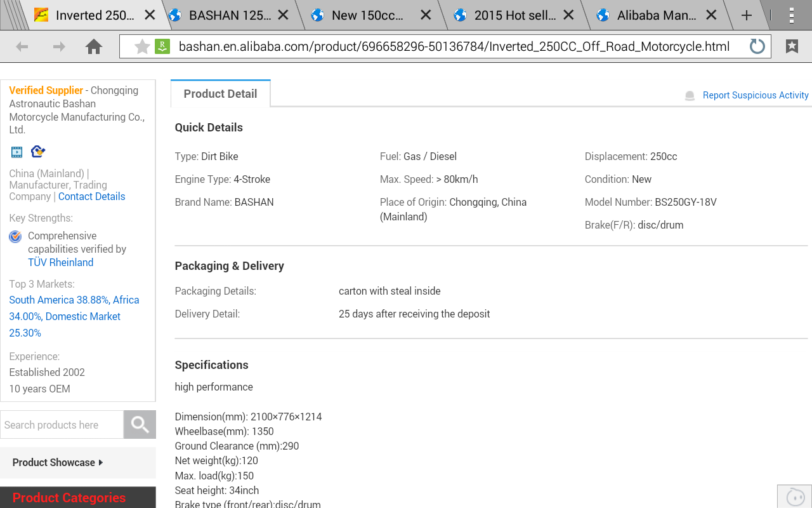Open the Product Categories header

[69, 498]
